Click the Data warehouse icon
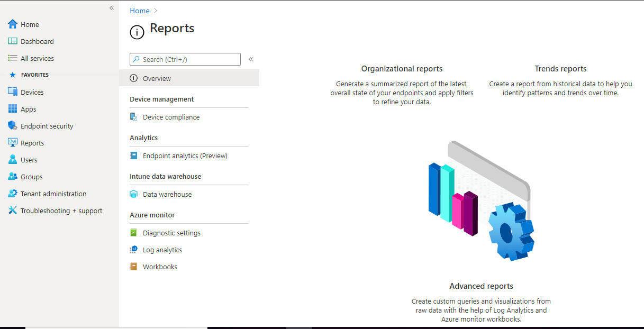 pos(134,194)
